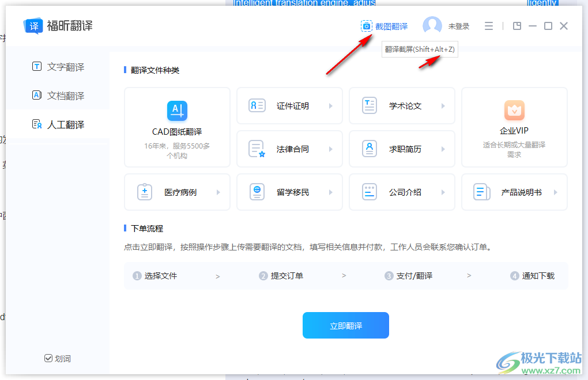
Task: Click the 公司介绍 icon
Action: (x=370, y=192)
